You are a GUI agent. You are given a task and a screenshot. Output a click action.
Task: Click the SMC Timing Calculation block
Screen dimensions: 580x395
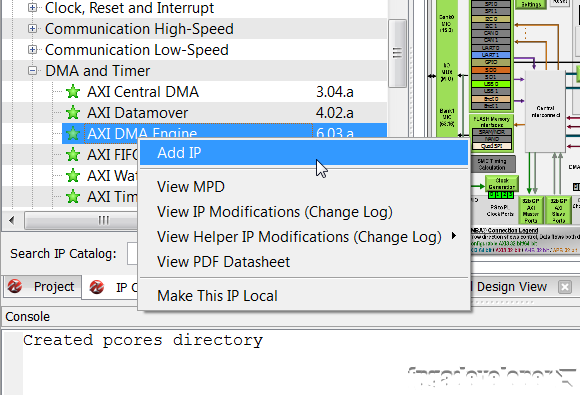[492, 164]
